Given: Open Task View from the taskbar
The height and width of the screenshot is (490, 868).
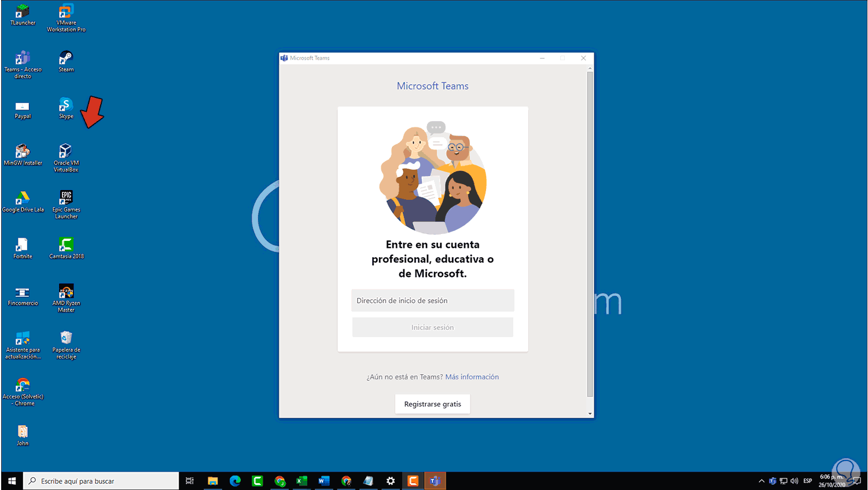Looking at the screenshot, I should pos(189,481).
